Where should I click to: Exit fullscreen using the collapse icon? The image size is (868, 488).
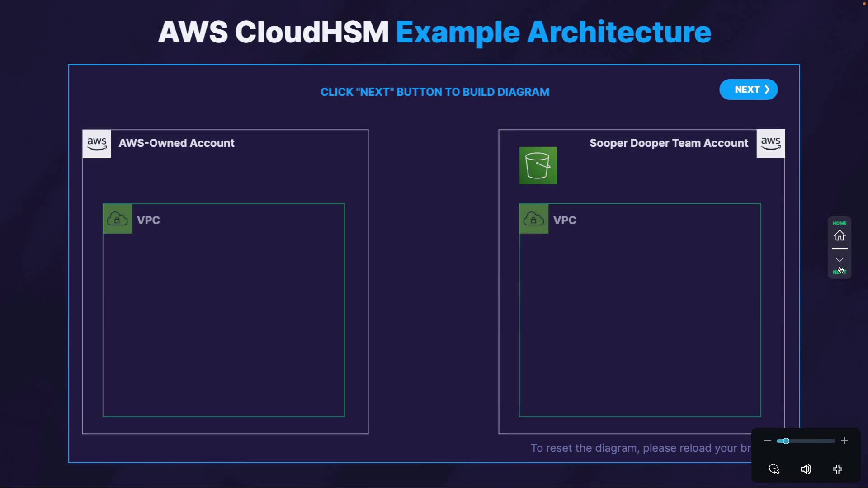point(838,469)
